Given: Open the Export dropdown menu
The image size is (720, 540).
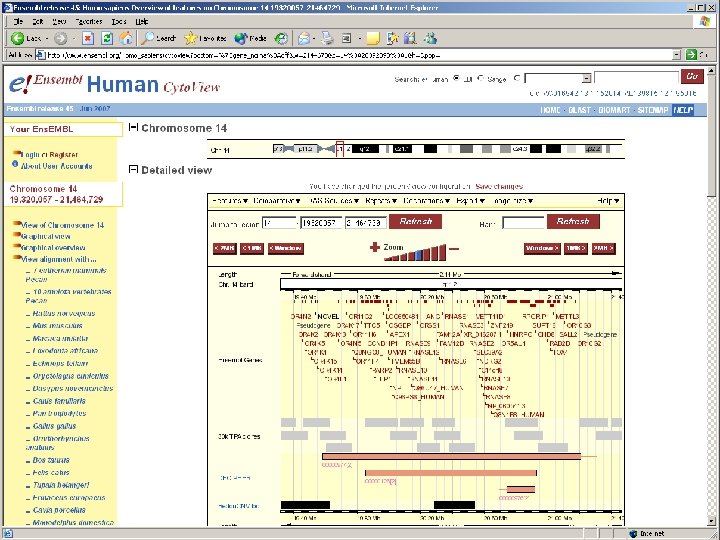Looking at the screenshot, I should pos(471,201).
